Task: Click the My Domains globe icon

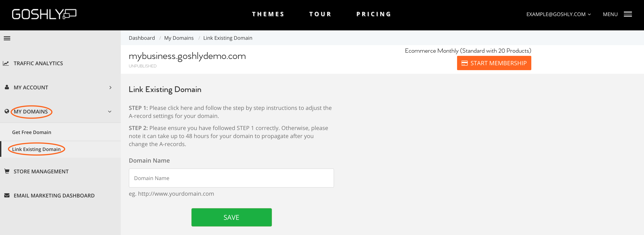Action: [7, 111]
